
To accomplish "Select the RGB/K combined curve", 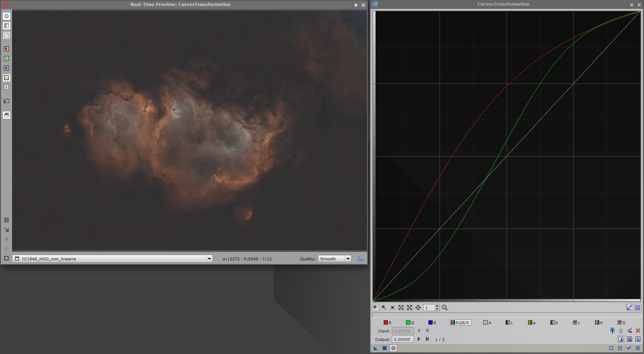I will [x=460, y=322].
